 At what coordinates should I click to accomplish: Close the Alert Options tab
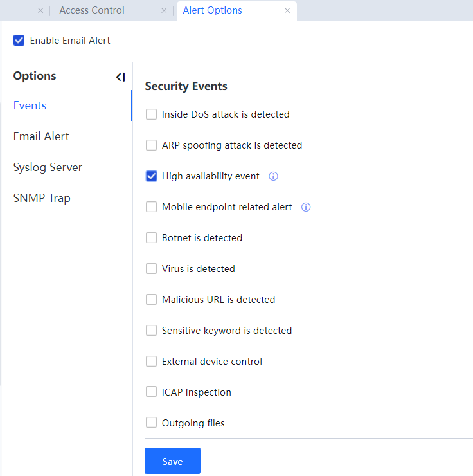pyautogui.click(x=287, y=10)
